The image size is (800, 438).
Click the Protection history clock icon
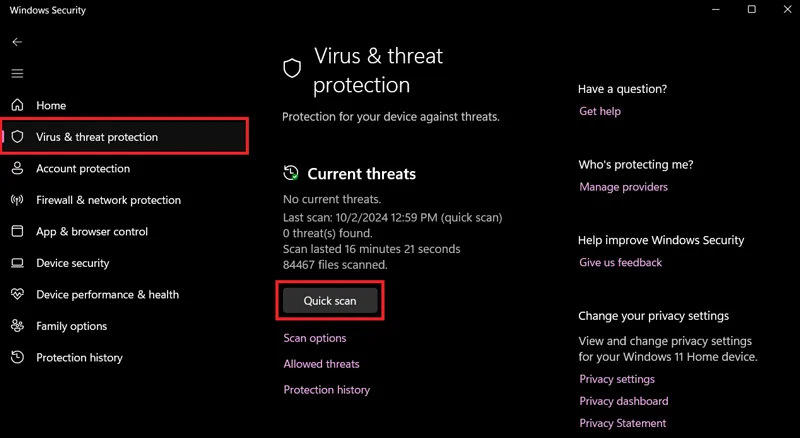tap(17, 357)
